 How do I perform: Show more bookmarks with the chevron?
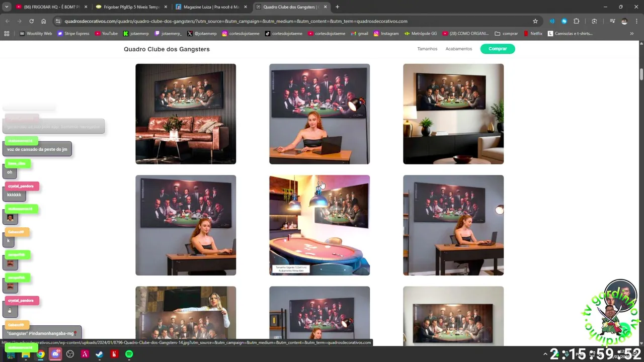(x=631, y=34)
